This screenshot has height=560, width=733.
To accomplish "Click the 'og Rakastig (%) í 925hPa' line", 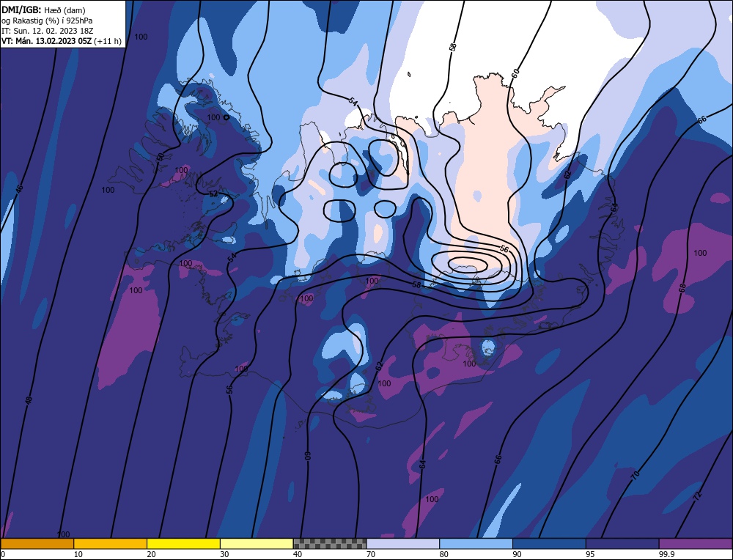I will [47, 21].
